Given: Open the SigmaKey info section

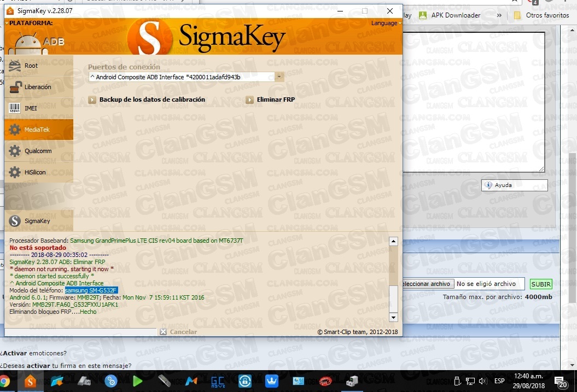Looking at the screenshot, I should pyautogui.click(x=39, y=221).
